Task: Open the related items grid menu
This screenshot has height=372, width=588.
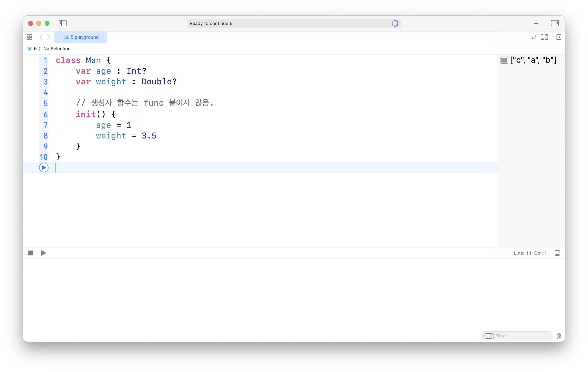Action: tap(29, 37)
